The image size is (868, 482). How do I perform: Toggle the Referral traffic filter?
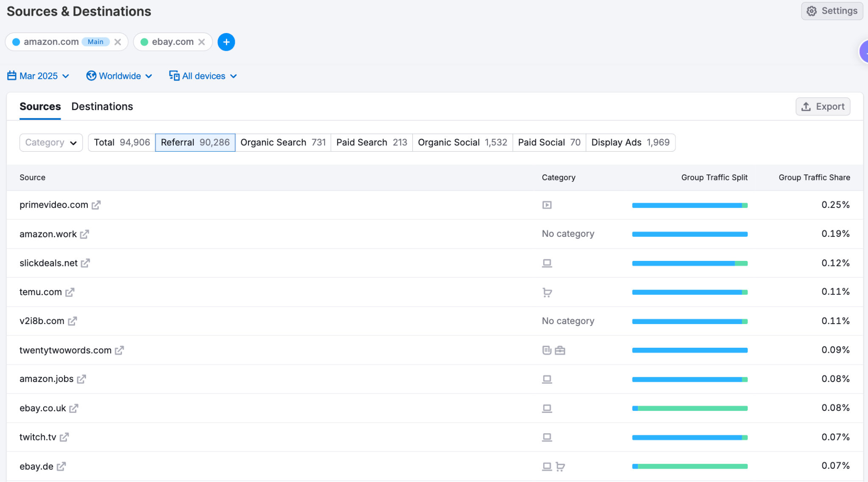click(x=195, y=142)
